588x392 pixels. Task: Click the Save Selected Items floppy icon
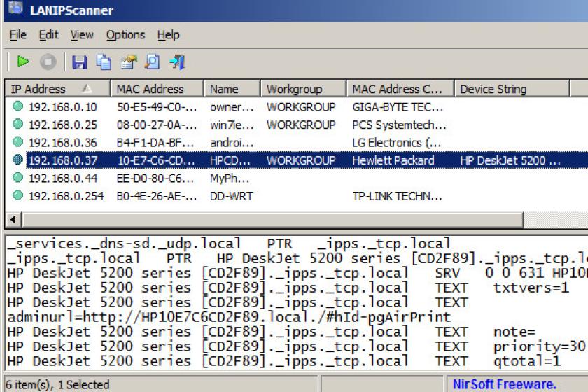pyautogui.click(x=79, y=62)
